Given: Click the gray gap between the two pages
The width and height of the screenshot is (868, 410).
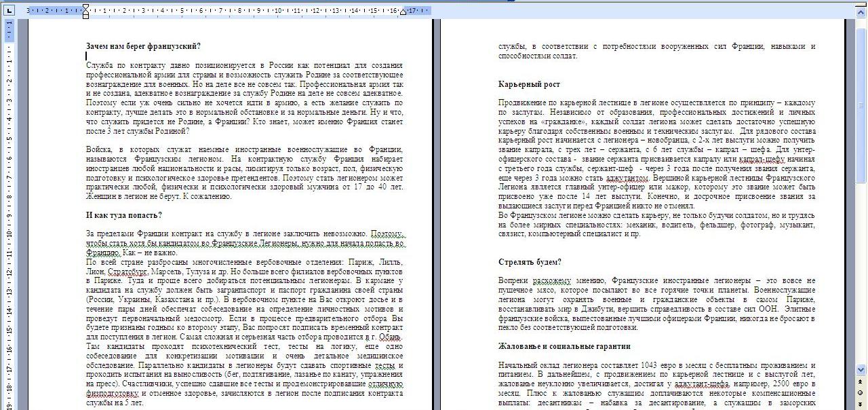Looking at the screenshot, I should click(x=436, y=204).
